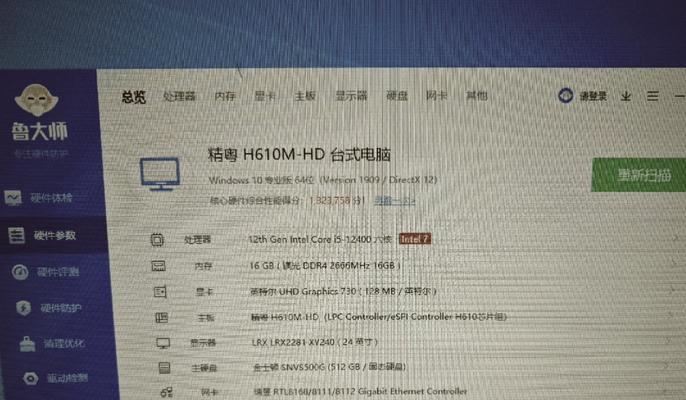The image size is (686, 400).
Task: Click the red Intel 7 badge
Action: (x=415, y=239)
